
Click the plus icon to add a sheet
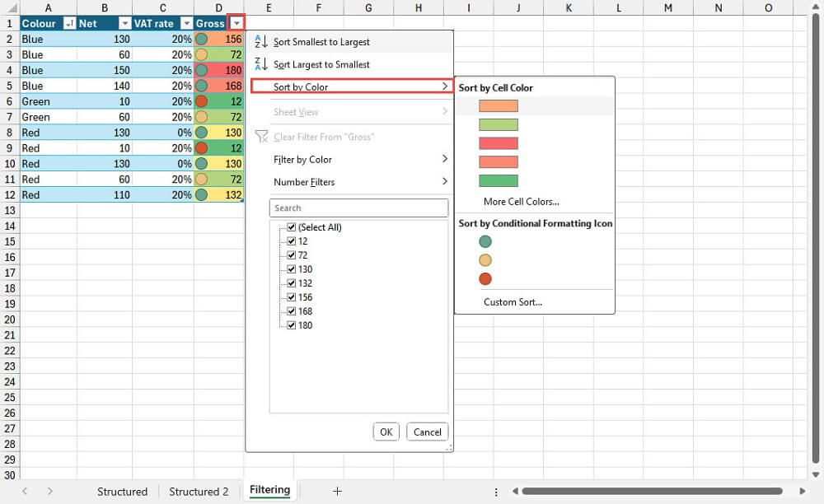[337, 491]
